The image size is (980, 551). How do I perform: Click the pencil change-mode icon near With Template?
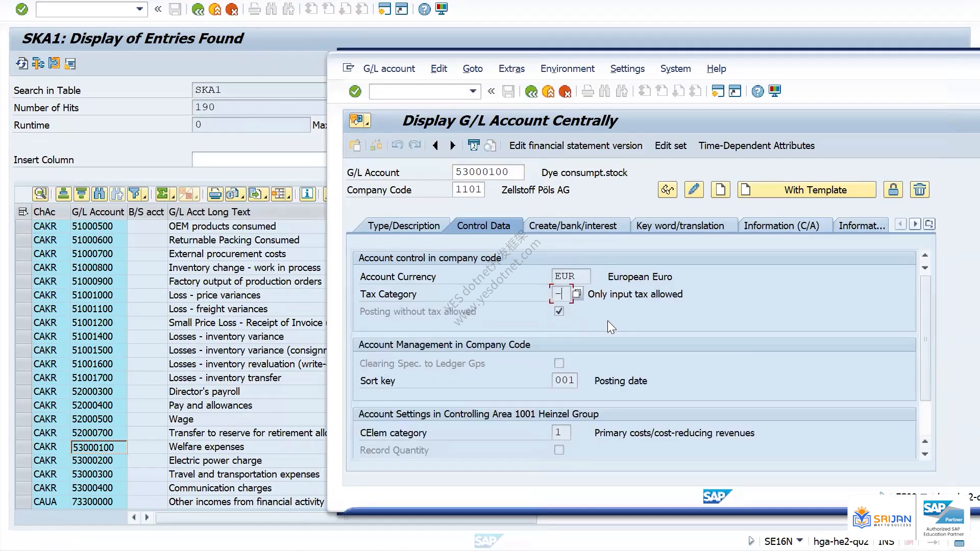point(694,190)
